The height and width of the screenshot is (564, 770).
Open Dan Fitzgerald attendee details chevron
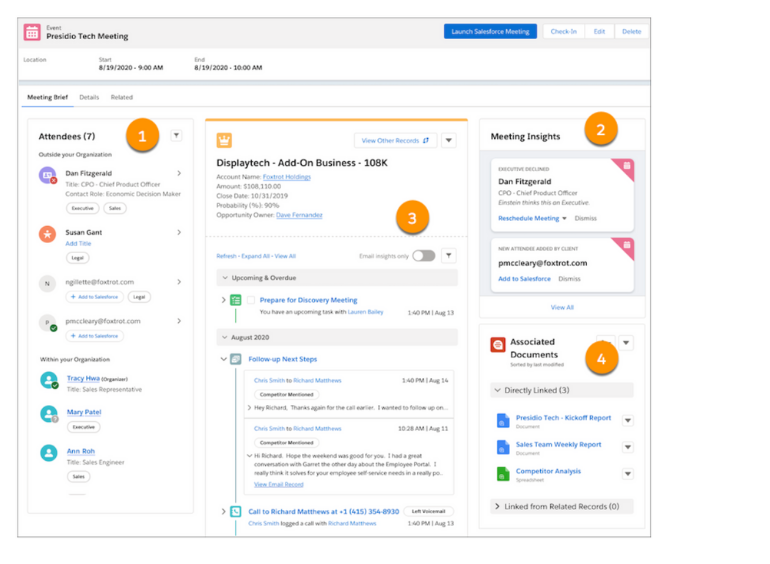tap(179, 173)
